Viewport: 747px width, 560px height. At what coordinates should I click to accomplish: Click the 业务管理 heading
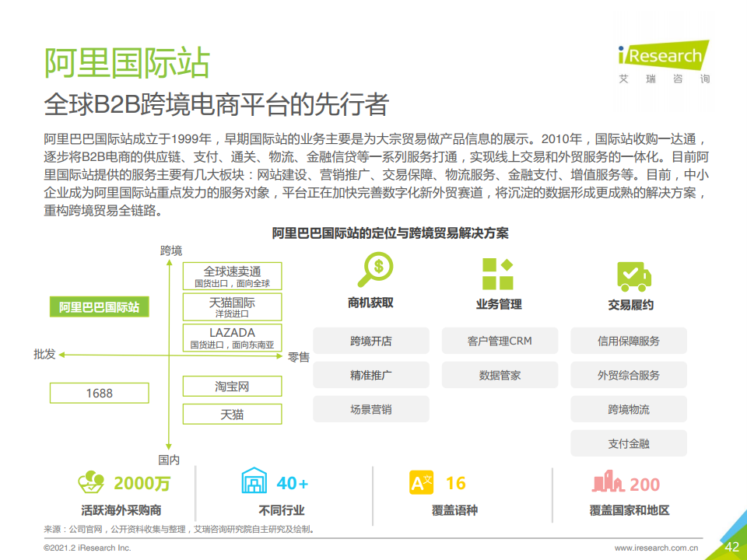[x=499, y=304]
